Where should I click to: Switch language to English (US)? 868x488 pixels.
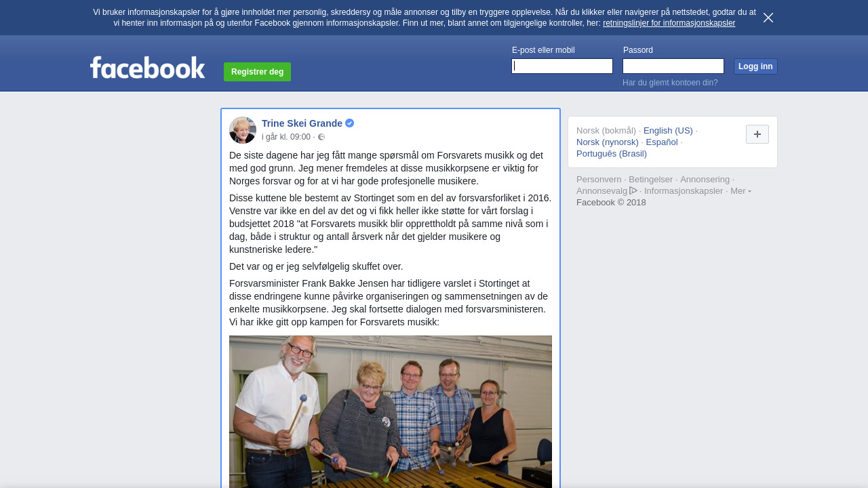point(668,131)
